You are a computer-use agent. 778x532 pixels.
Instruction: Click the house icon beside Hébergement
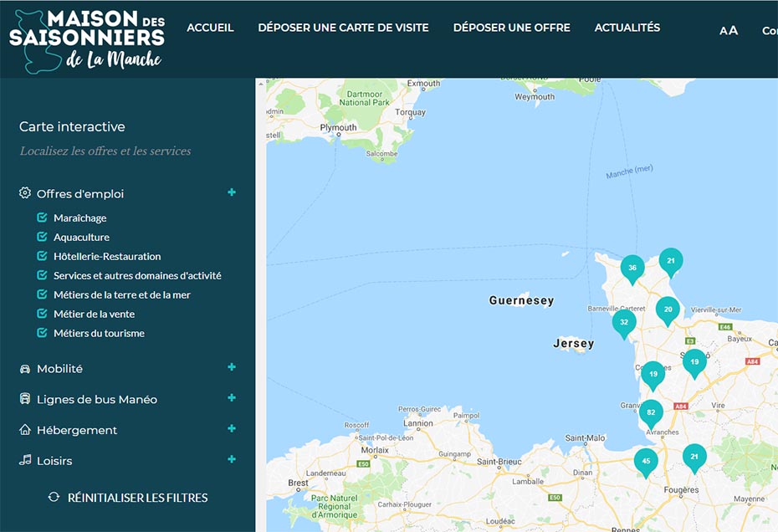pyautogui.click(x=25, y=429)
